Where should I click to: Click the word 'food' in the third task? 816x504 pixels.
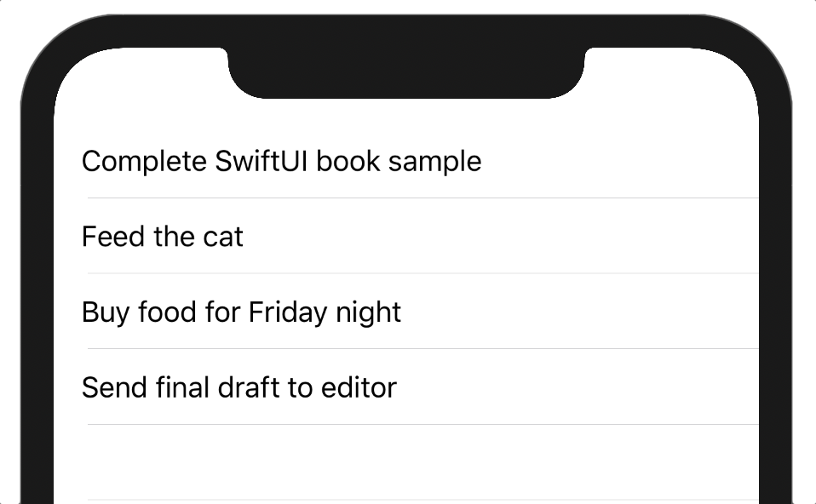coord(167,312)
